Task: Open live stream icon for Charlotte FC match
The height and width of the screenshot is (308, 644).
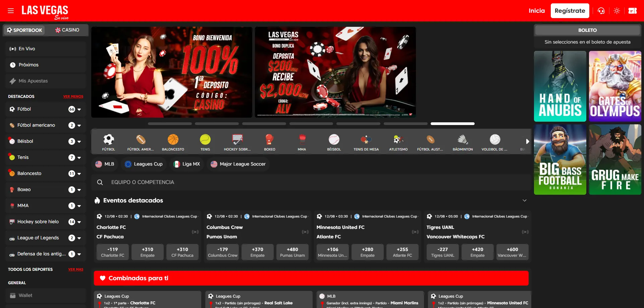Action: (195, 232)
